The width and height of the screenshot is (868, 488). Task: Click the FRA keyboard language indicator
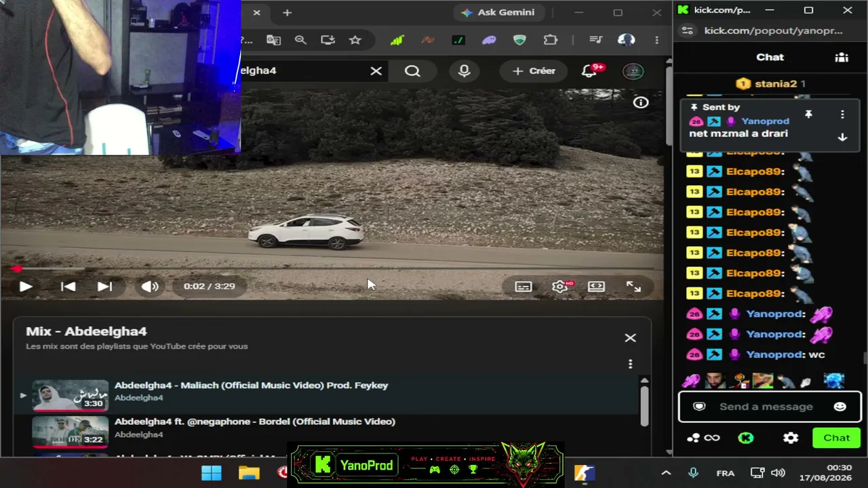point(725,473)
